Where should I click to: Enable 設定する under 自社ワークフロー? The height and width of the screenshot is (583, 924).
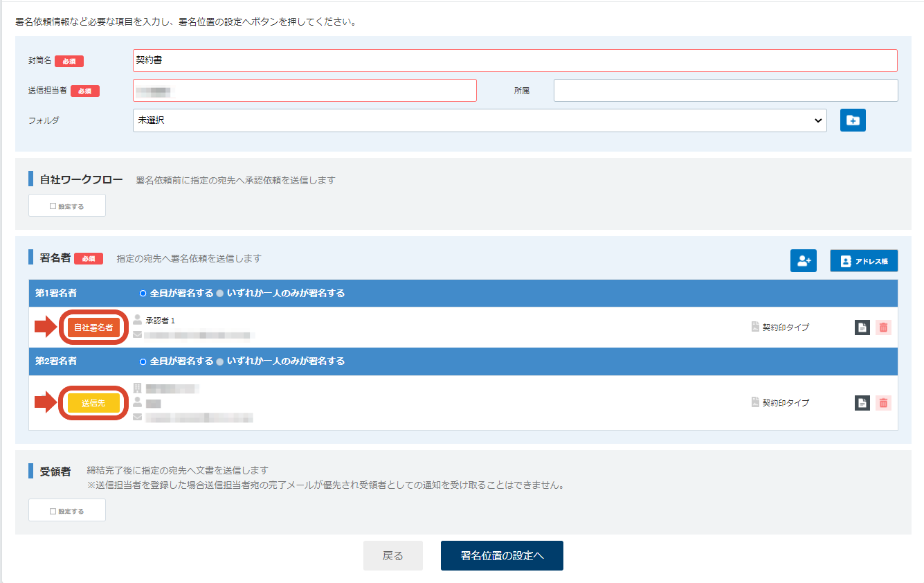(x=67, y=206)
